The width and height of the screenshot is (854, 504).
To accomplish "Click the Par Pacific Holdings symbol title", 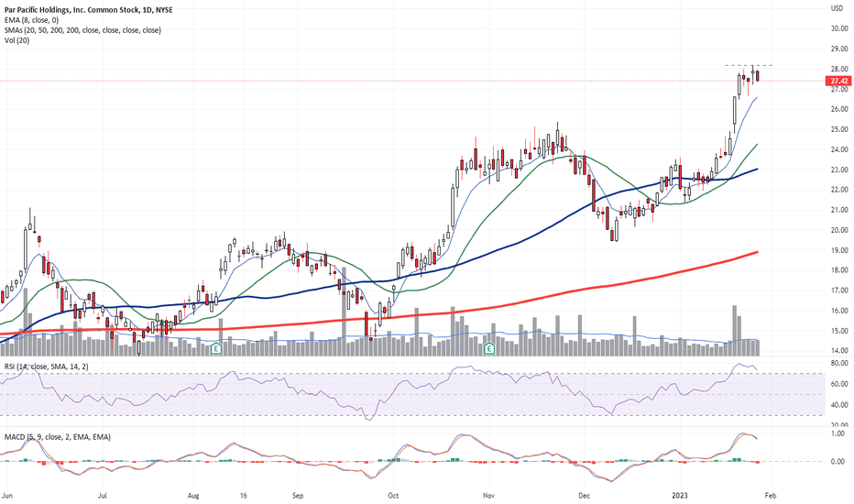I will pyautogui.click(x=90, y=10).
